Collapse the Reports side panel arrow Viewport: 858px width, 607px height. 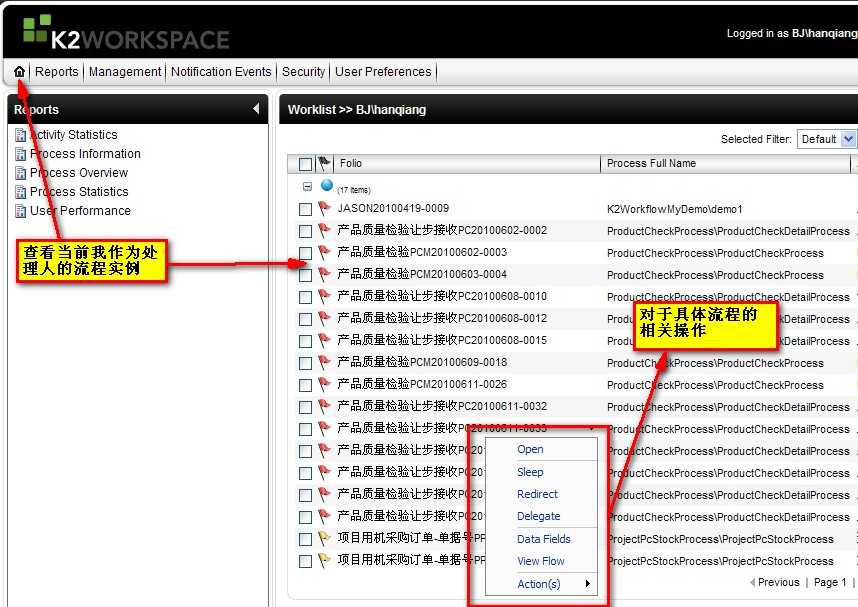(256, 108)
